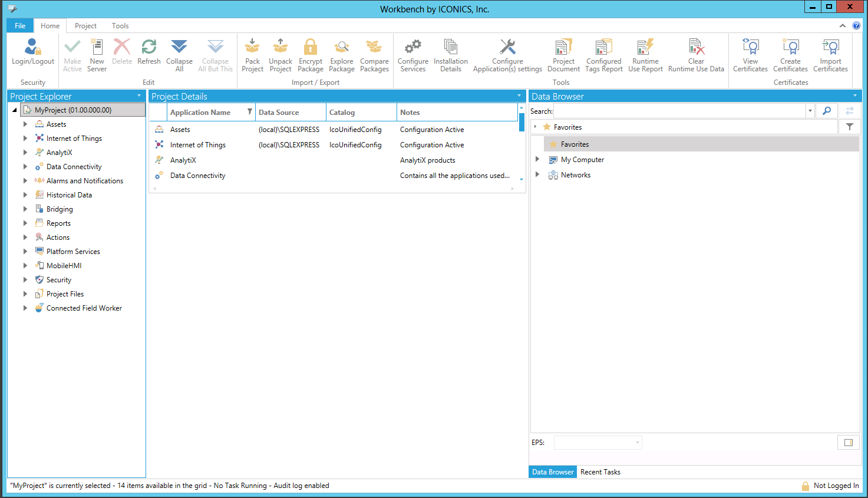Click the Refresh icon in the Edit group
The image size is (868, 498).
click(x=149, y=48)
